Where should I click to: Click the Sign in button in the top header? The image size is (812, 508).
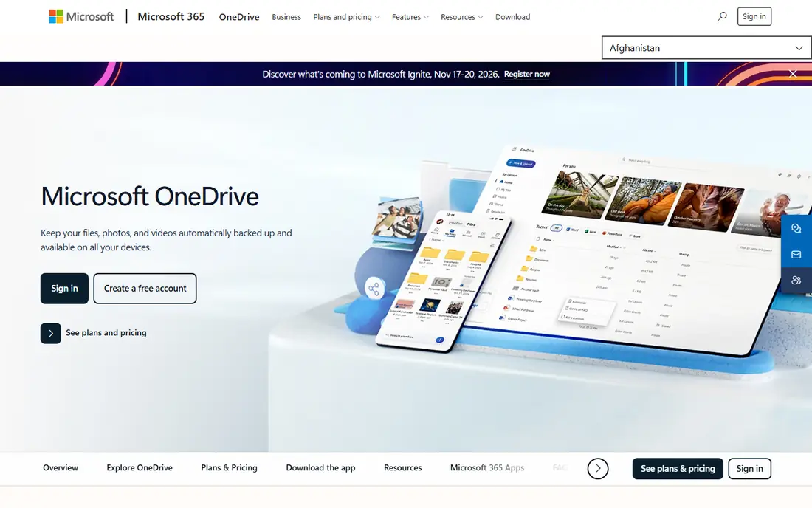754,16
